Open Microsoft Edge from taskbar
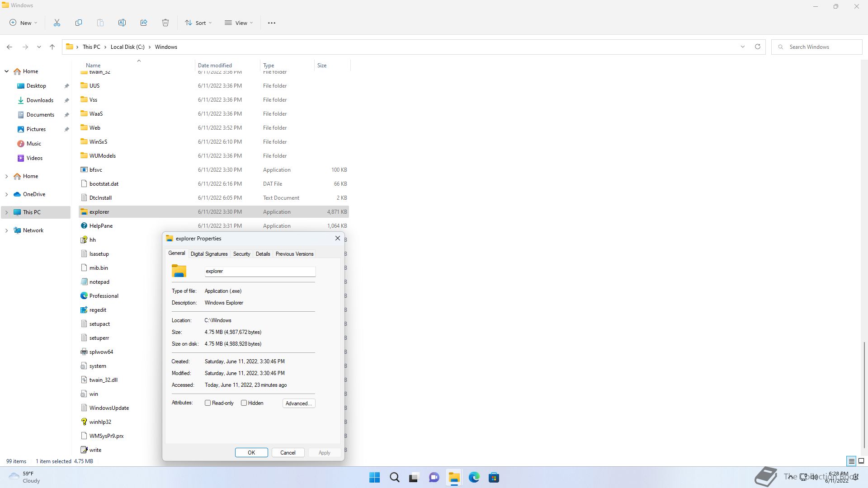This screenshot has height=488, width=868. [474, 478]
